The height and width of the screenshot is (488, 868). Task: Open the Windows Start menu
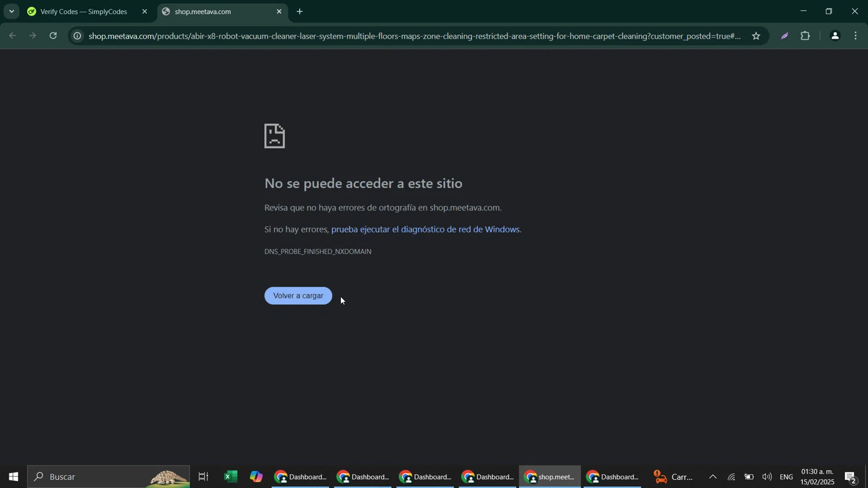[13, 477]
